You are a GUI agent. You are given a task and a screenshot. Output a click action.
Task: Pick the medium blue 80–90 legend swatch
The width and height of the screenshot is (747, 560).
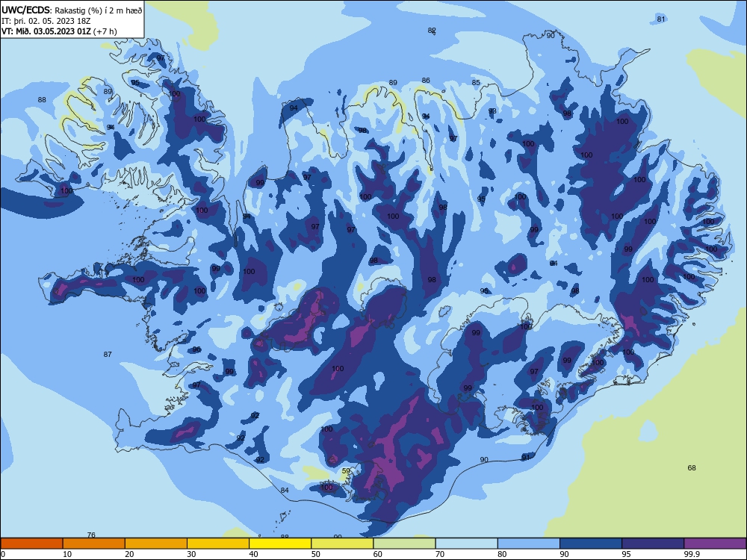pyautogui.click(x=529, y=544)
